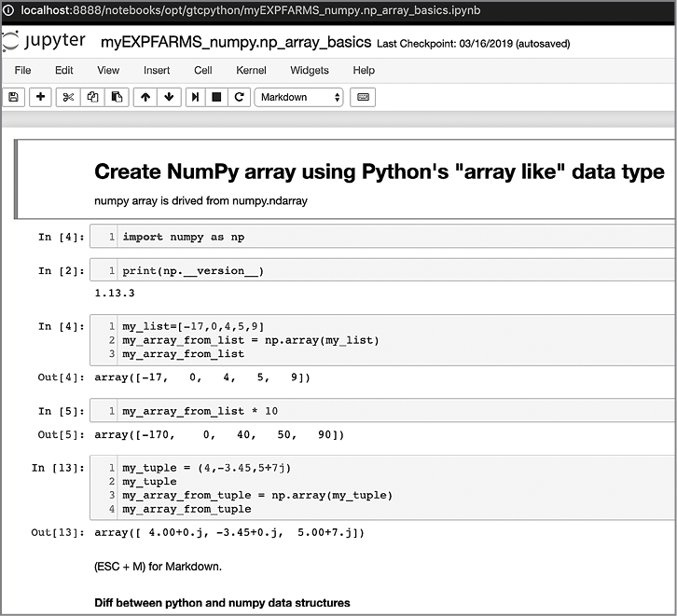This screenshot has height=616, width=677.
Task: Open the Kernel menu
Action: pos(251,70)
